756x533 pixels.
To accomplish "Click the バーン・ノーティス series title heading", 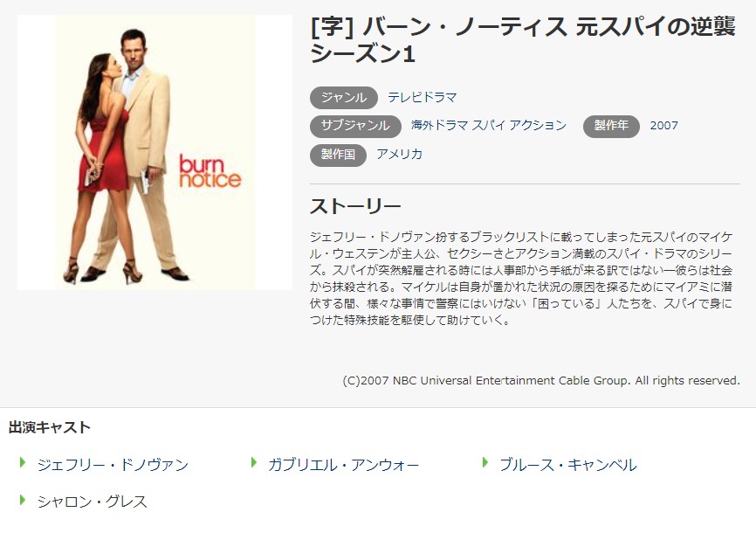I will coord(523,39).
